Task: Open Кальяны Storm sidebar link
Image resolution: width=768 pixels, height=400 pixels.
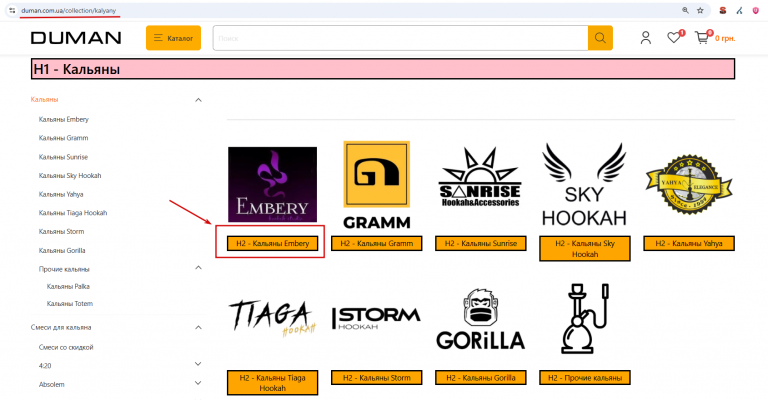Action: coord(61,232)
